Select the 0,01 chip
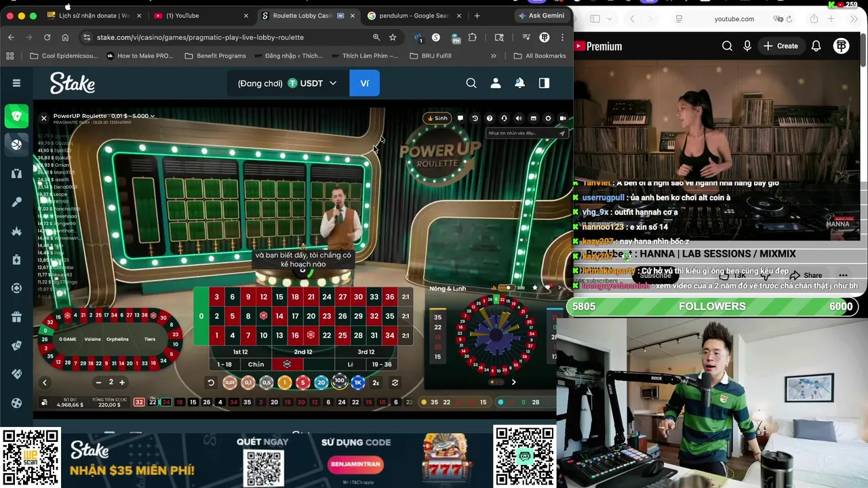 pos(230,382)
